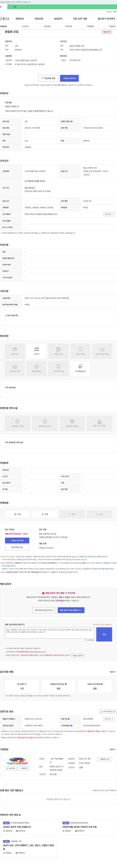Screen dimensions: 117x868
Task: Click the 고용24 site logo
Action: 4,19
